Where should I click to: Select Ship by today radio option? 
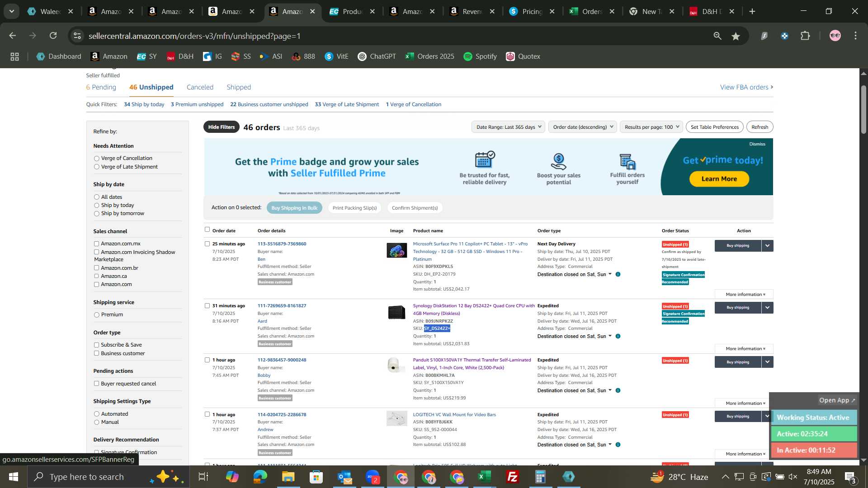coord(96,206)
